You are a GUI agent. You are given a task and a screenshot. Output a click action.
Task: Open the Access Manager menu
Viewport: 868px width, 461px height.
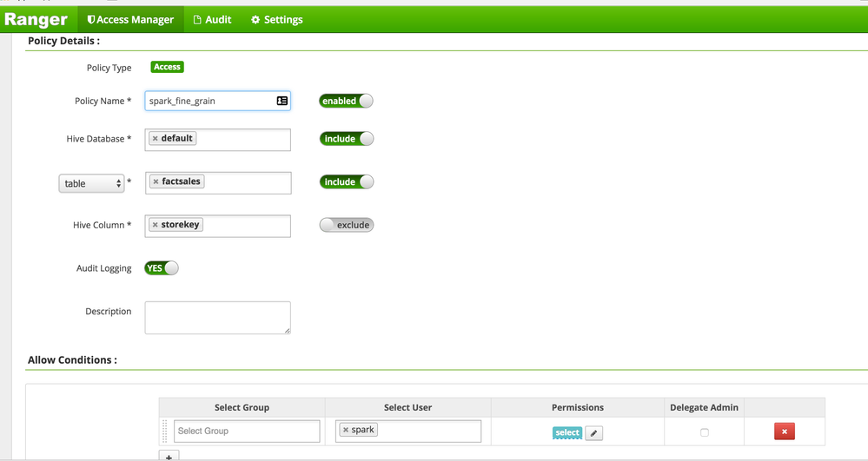130,19
